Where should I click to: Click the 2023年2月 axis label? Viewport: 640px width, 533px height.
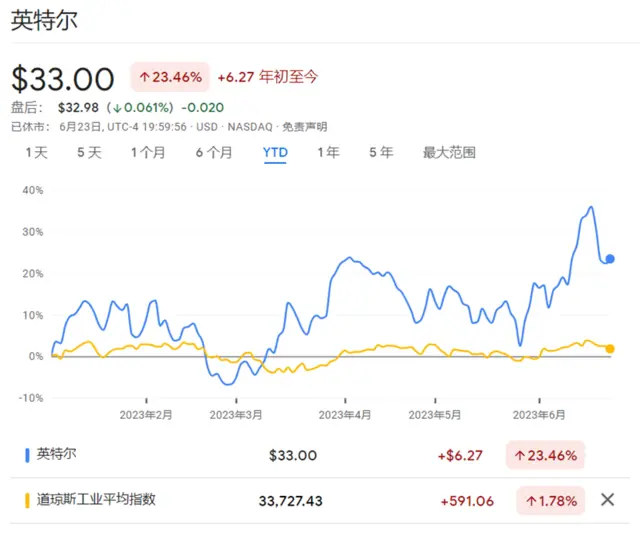click(146, 415)
